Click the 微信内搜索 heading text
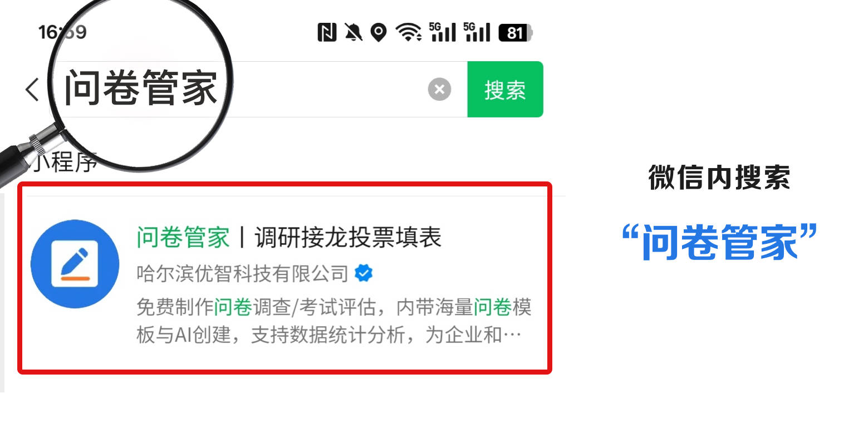Screen dimensions: 868x433 (719, 178)
